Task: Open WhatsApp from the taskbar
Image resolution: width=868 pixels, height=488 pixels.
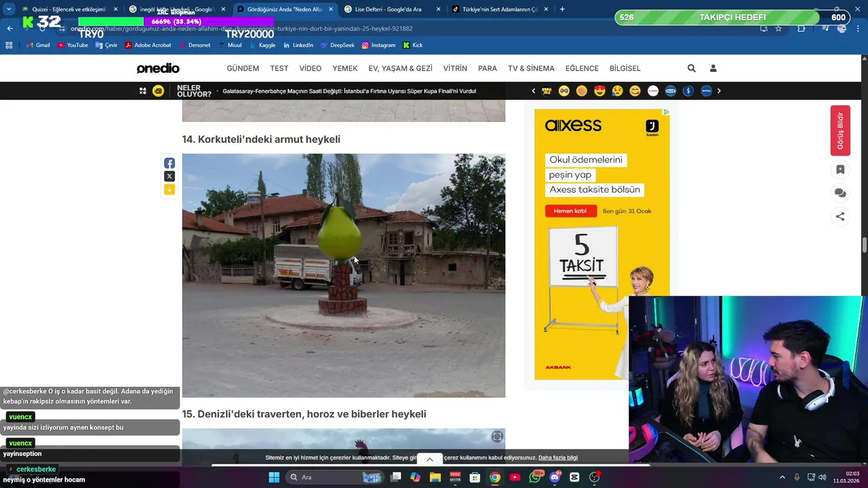Action: click(x=535, y=477)
